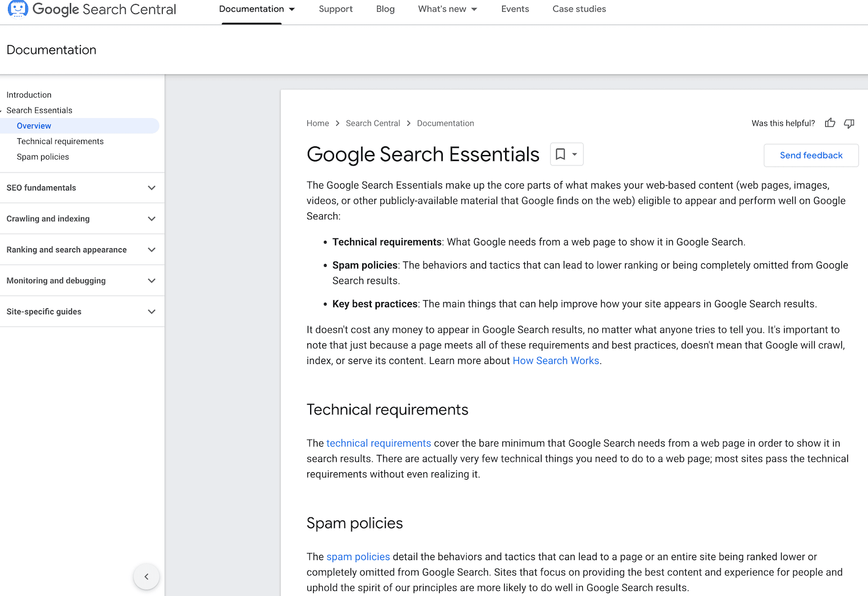Viewport: 868px width, 596px height.
Task: Click the Send feedback button
Action: point(811,155)
